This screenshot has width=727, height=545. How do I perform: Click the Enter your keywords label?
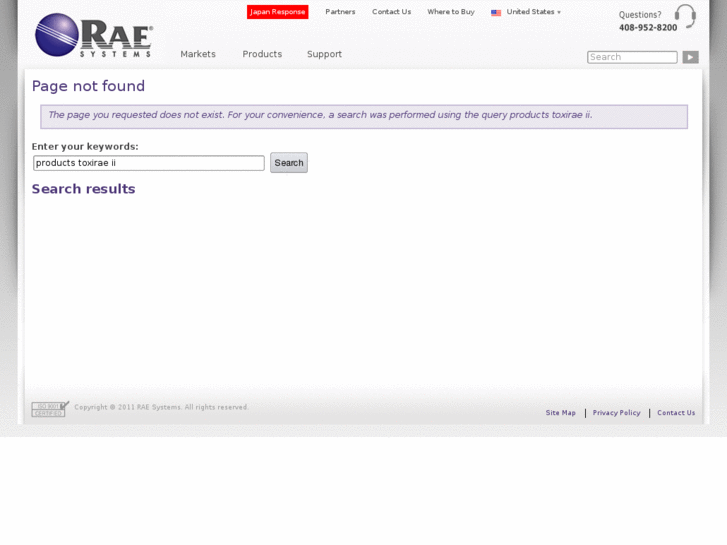click(85, 147)
